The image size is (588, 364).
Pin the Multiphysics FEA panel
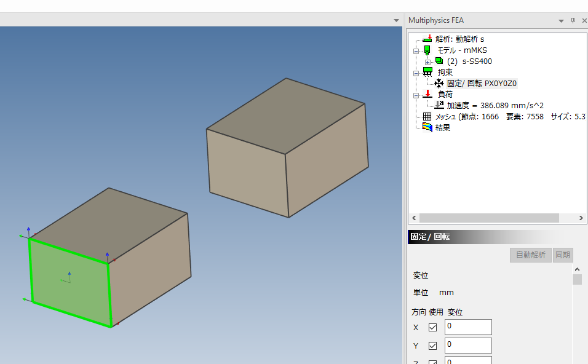point(573,20)
